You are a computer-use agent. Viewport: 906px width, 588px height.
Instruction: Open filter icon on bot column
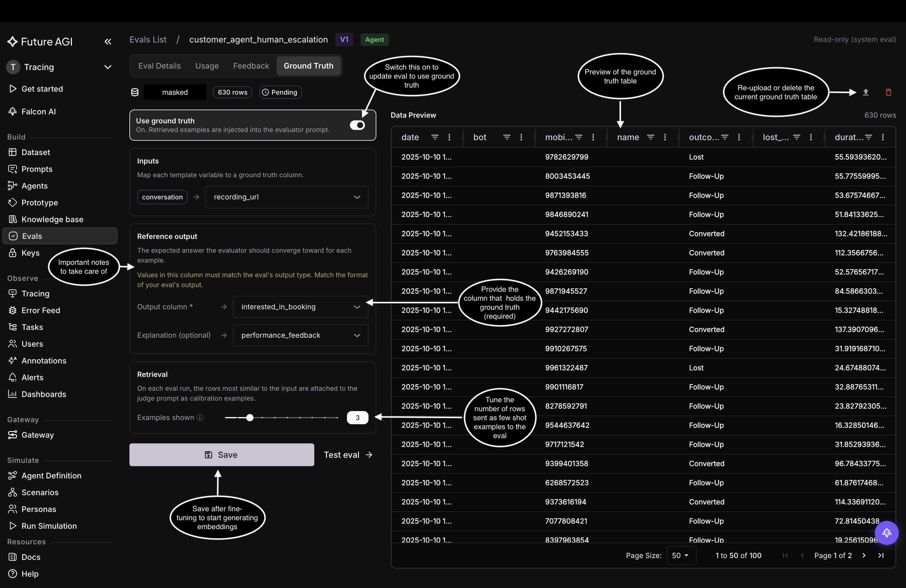click(507, 137)
